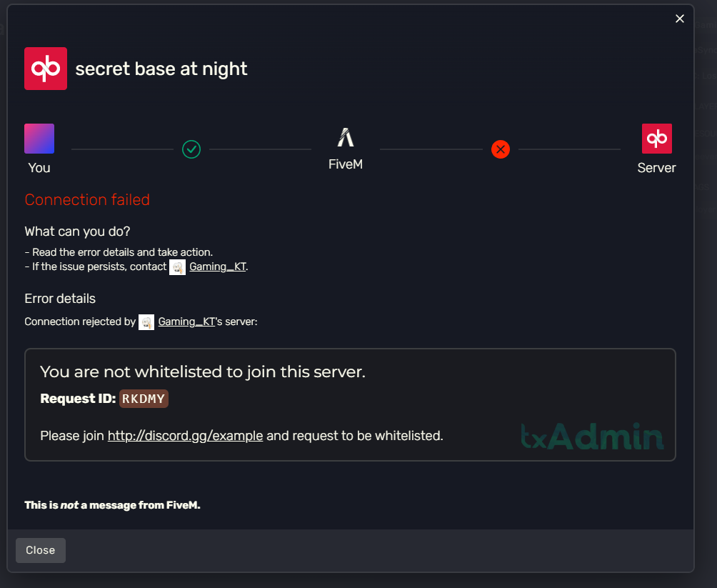Click the Close button at bottom

41,550
